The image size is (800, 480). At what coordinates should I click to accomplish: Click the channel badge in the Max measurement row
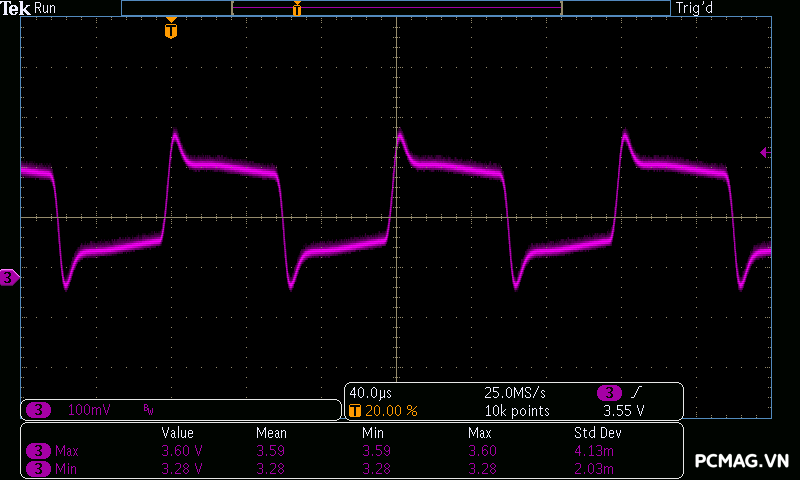tap(38, 451)
